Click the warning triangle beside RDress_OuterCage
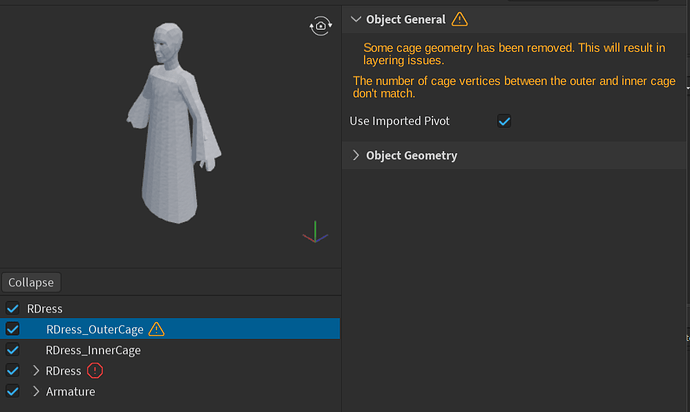Image resolution: width=690 pixels, height=412 pixels. tap(157, 329)
